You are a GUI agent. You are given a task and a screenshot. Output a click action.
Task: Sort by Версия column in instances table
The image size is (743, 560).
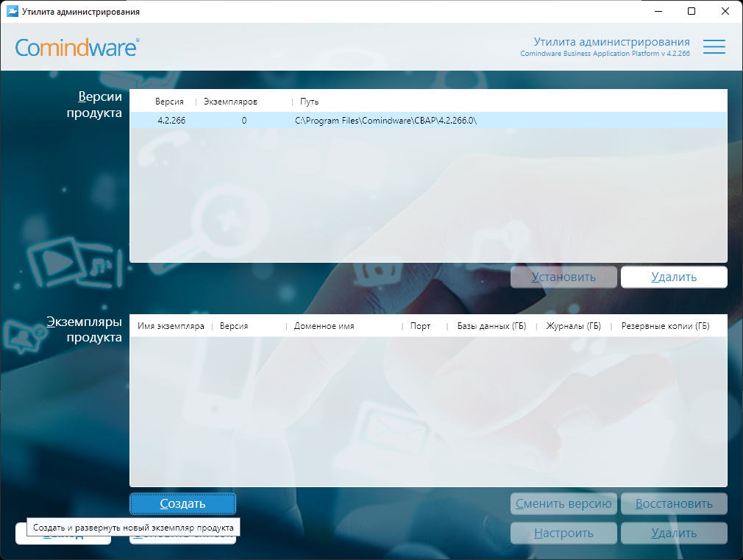click(x=234, y=326)
